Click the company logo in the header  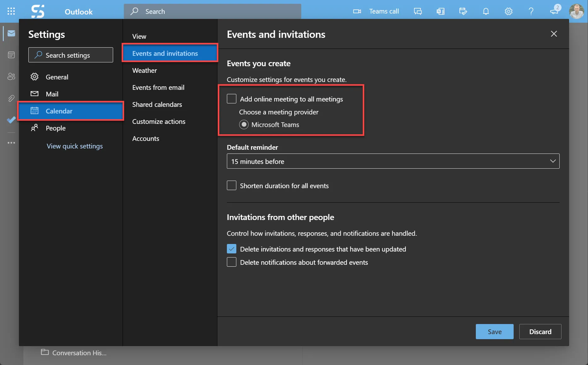pos(38,11)
